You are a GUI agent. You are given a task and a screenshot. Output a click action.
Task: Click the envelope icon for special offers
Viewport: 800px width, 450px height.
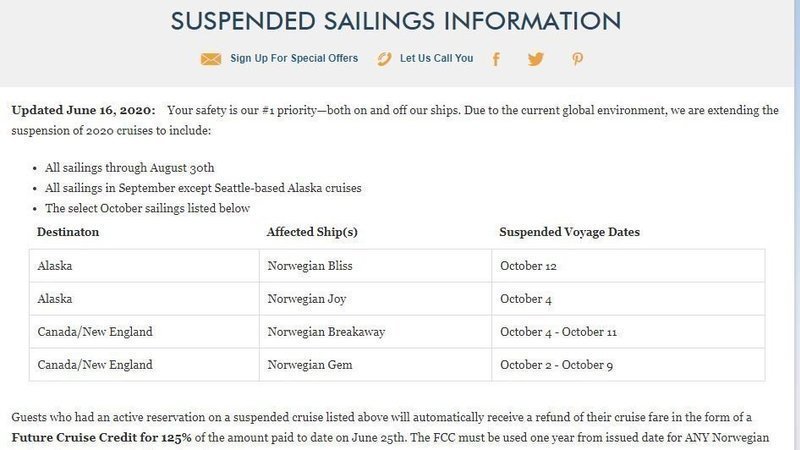click(210, 59)
